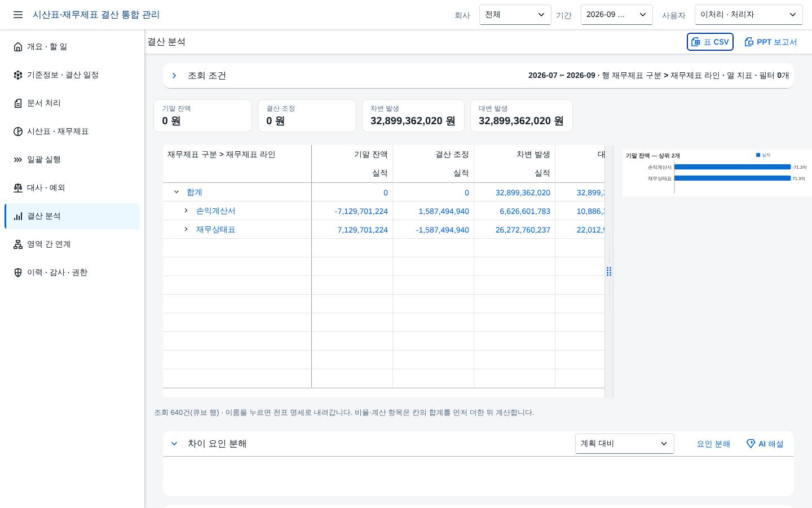This screenshot has height=508, width=812.
Task: Export table with 표 CSV button
Action: 710,42
